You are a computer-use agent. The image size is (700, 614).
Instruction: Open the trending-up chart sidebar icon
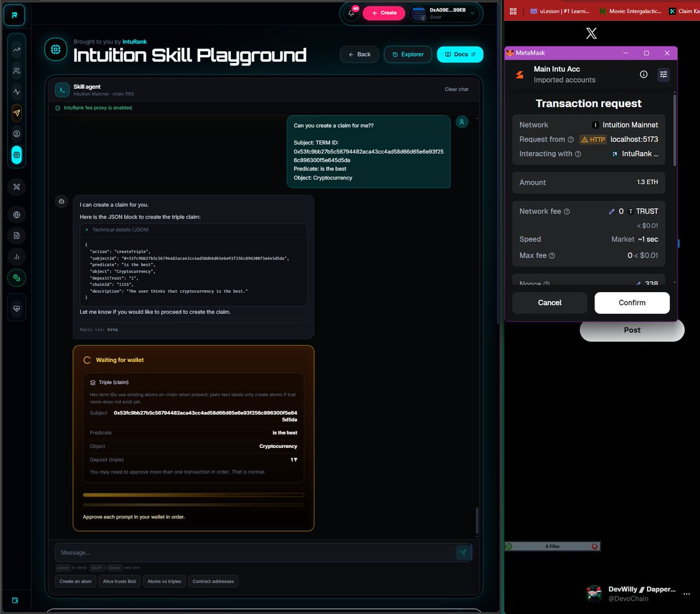point(17,50)
